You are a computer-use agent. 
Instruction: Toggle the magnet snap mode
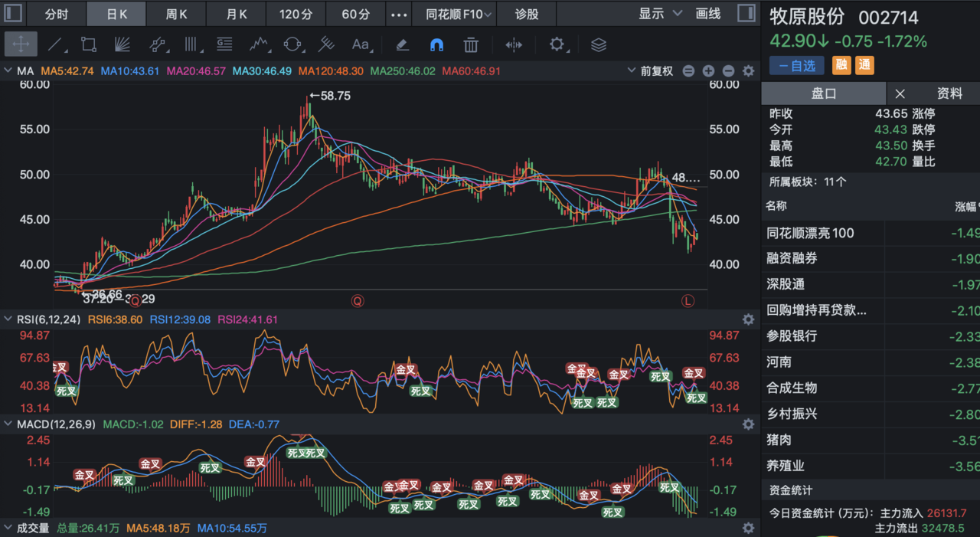click(x=436, y=44)
